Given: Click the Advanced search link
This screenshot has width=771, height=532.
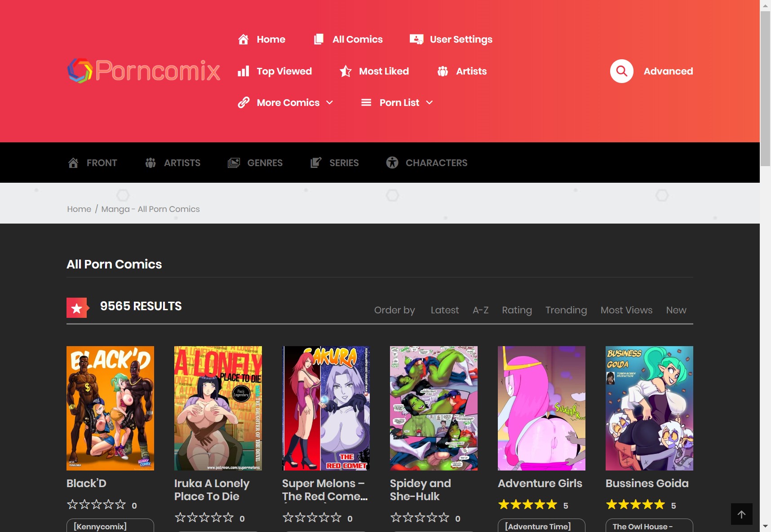Looking at the screenshot, I should coord(668,71).
